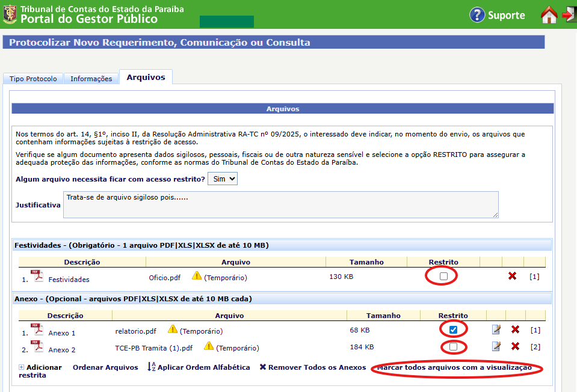
Task: Click the Restrito column header in Festividades table
Action: (443, 262)
